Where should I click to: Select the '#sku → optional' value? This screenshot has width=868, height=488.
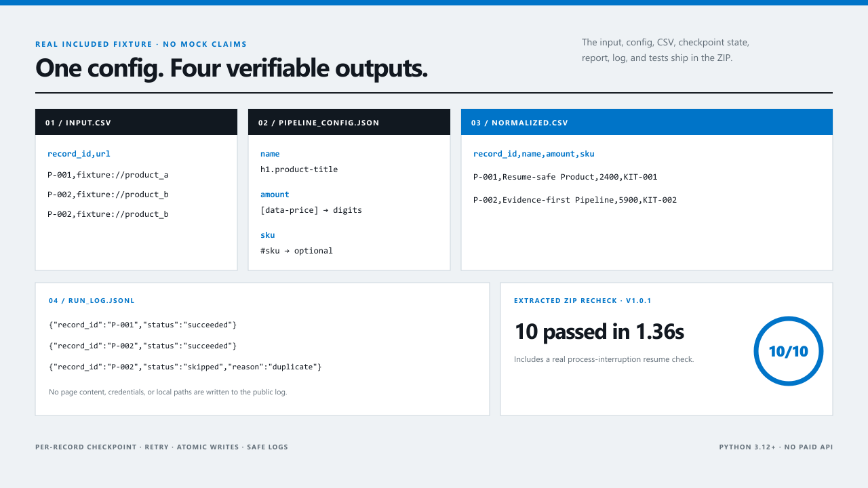[x=296, y=251]
